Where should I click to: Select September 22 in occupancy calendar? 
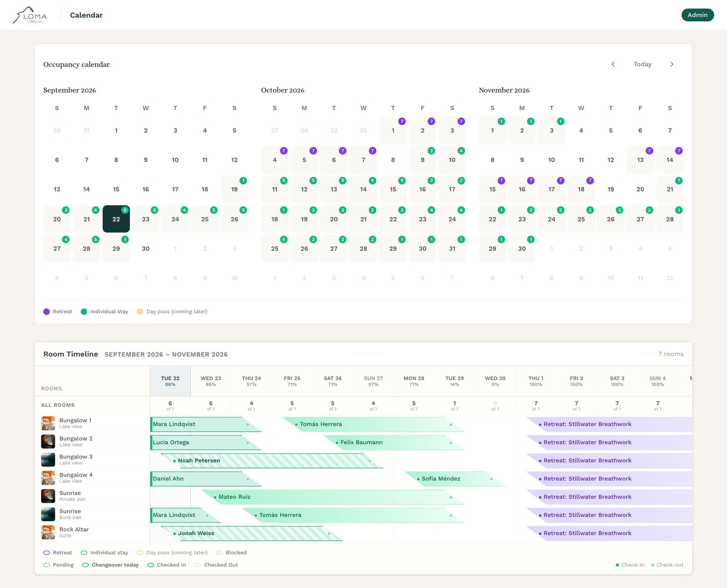coord(116,219)
